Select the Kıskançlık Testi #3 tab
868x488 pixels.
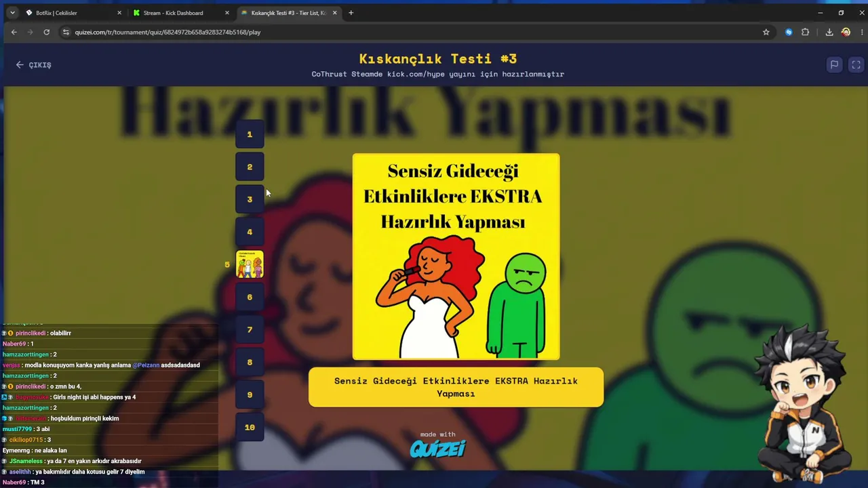click(x=288, y=13)
